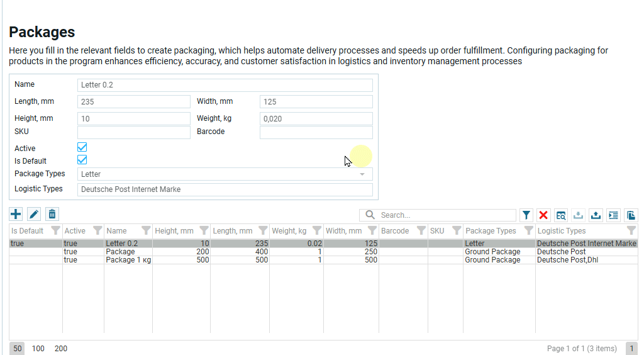Open filter for Package Types column
Image resolution: width=644 pixels, height=355 pixels.
click(x=529, y=231)
